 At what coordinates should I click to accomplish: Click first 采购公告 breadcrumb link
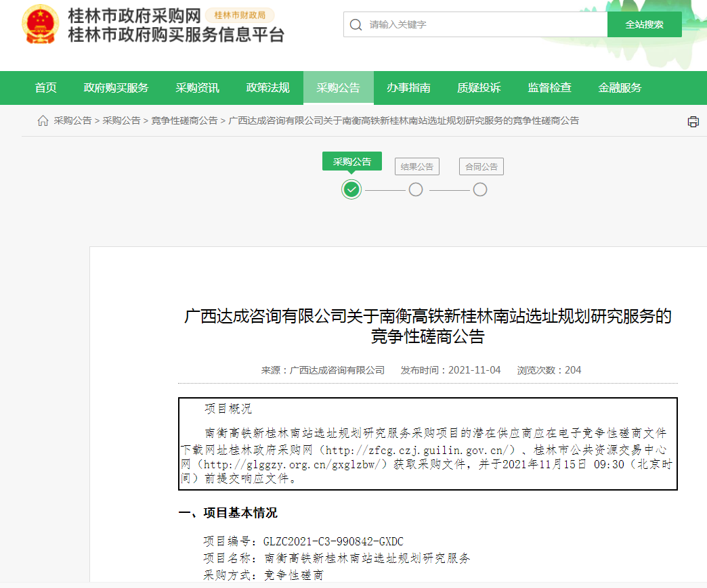pyautogui.click(x=72, y=120)
